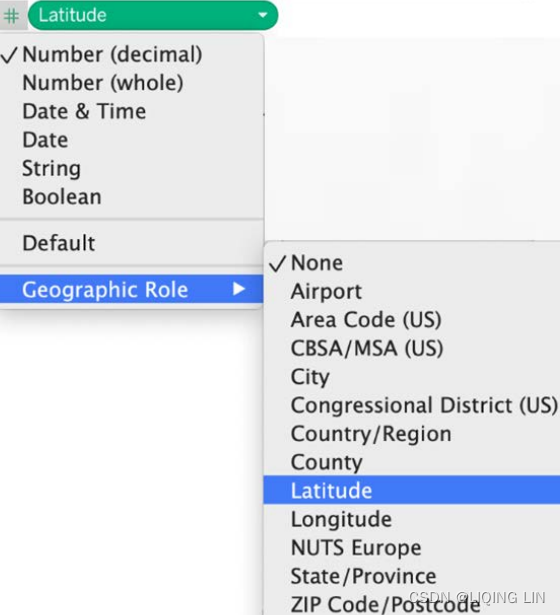Click the green Latitude field pill

153,15
